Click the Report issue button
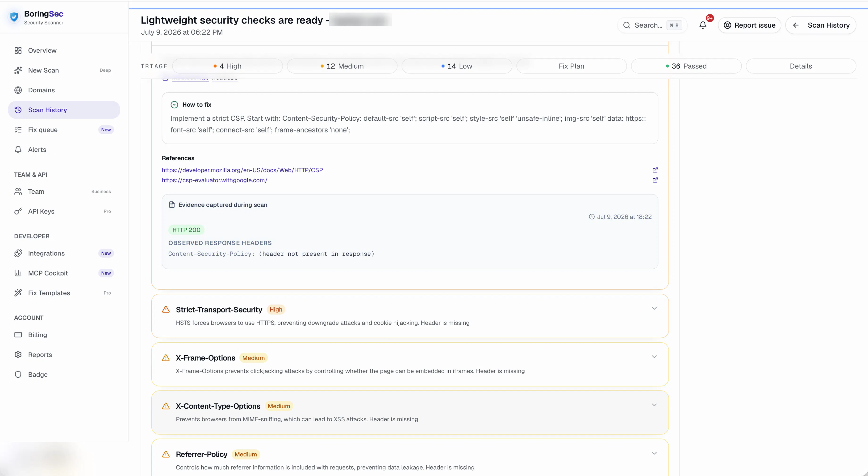 (x=749, y=25)
